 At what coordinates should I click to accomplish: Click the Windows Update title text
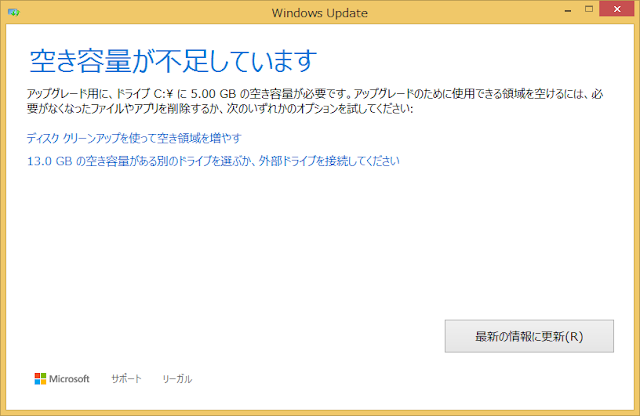point(320,13)
